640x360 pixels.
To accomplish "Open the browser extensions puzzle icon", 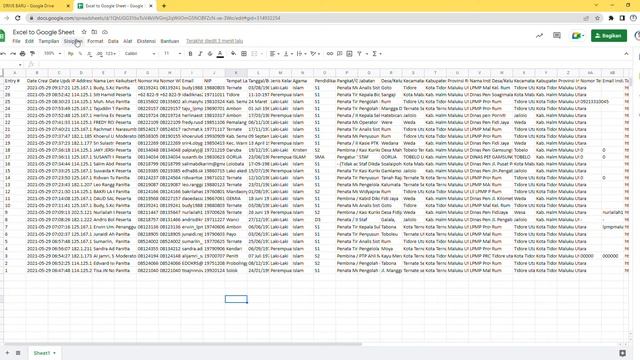I will tap(611, 18).
